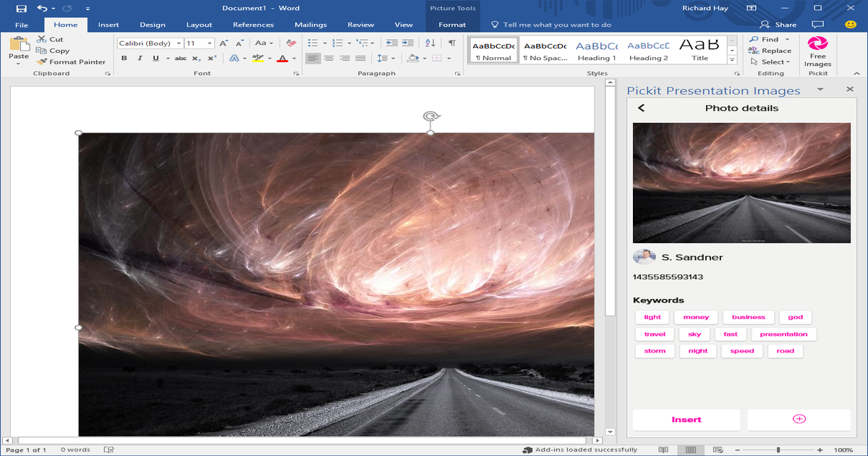The image size is (868, 456).
Task: Click the Insert button in Pickit panel
Action: [686, 420]
